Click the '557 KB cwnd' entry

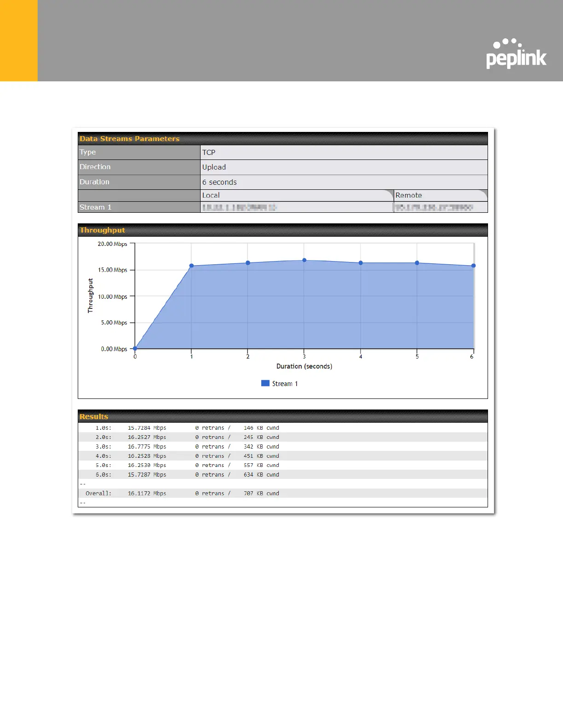pos(261,465)
